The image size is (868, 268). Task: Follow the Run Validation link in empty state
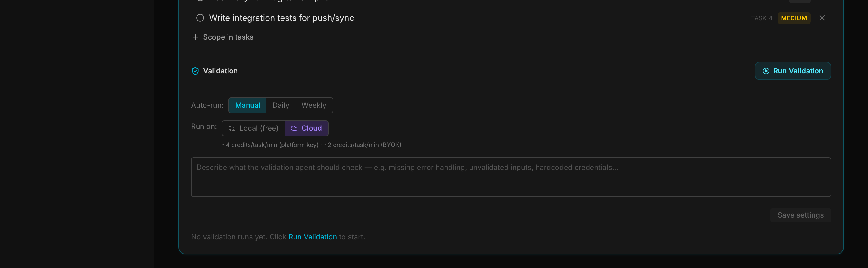pyautogui.click(x=312, y=237)
